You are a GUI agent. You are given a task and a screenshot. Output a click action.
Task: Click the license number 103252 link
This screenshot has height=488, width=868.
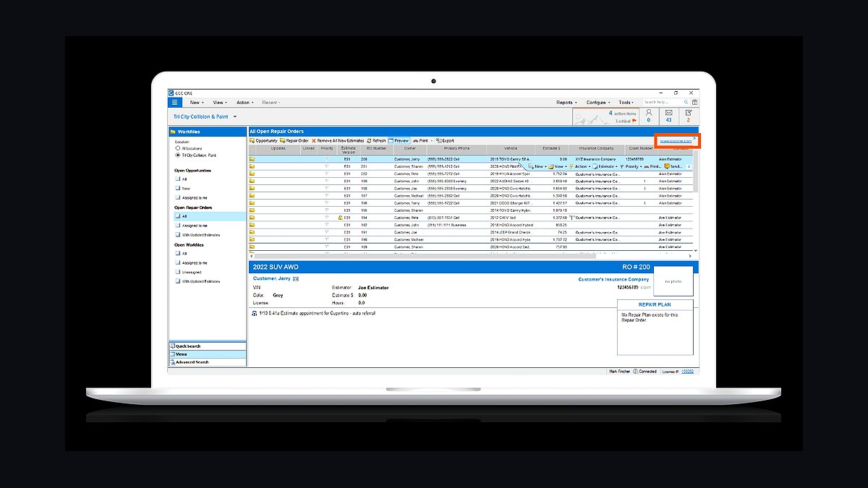[687, 371]
